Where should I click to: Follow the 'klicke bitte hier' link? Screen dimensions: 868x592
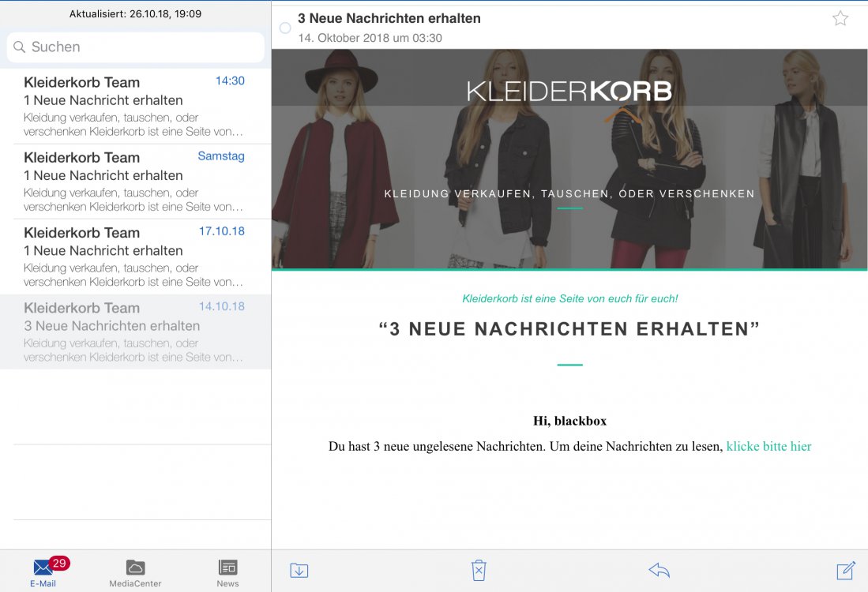pos(768,446)
